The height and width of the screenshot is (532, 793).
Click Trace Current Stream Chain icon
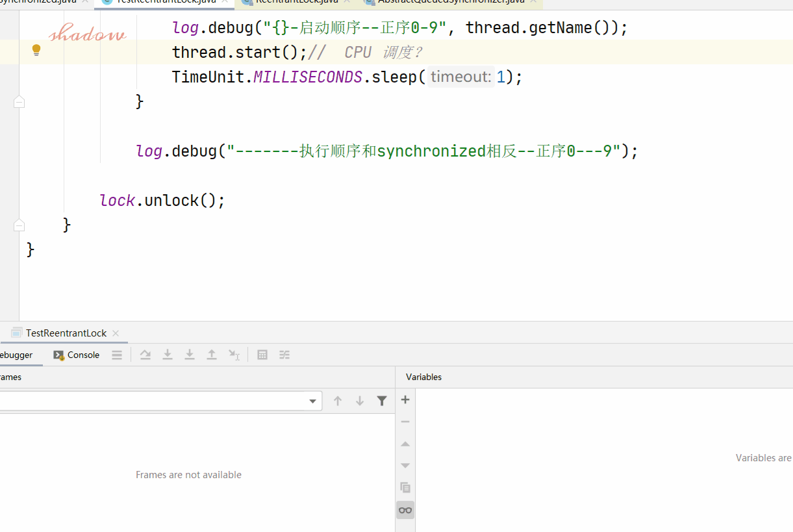pos(284,355)
